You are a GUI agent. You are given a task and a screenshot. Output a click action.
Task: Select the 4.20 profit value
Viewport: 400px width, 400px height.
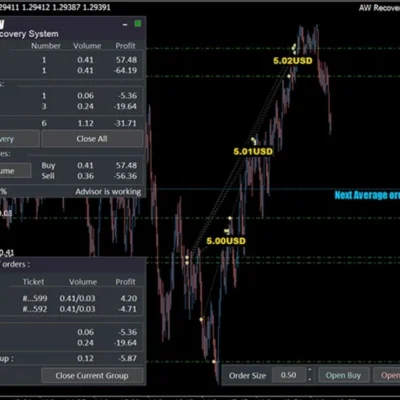click(129, 298)
